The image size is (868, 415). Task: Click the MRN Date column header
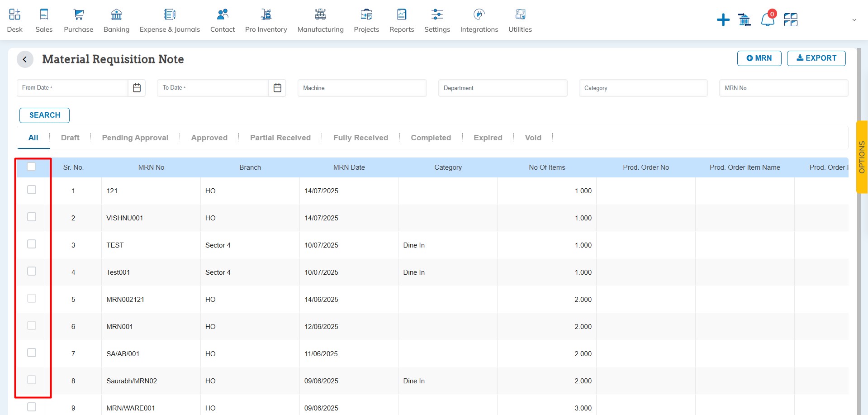[x=349, y=167]
